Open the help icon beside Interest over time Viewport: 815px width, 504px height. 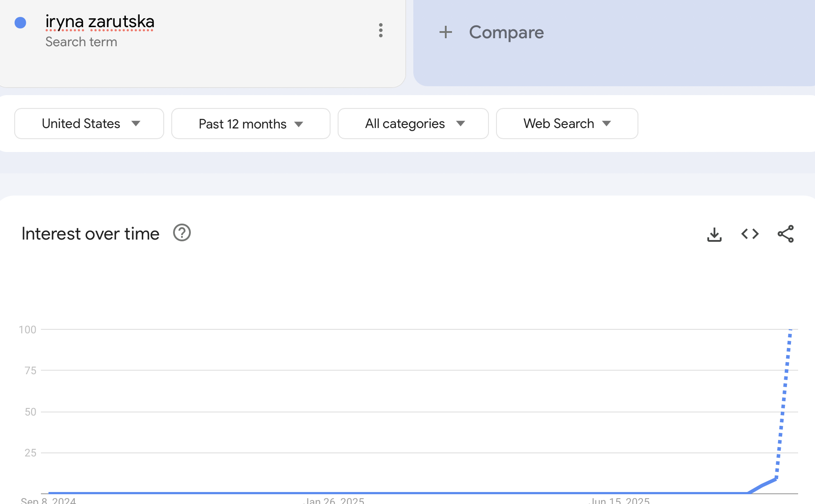(x=182, y=233)
